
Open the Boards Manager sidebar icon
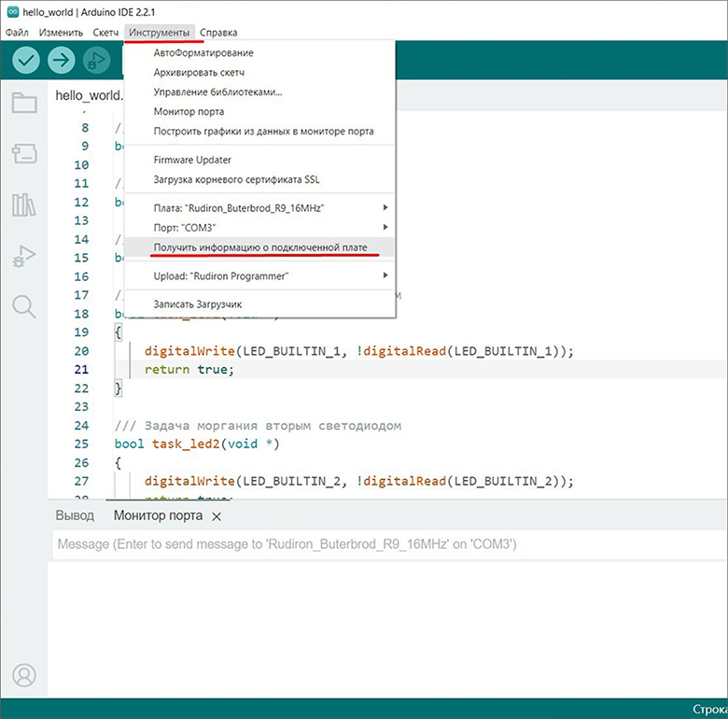24,153
